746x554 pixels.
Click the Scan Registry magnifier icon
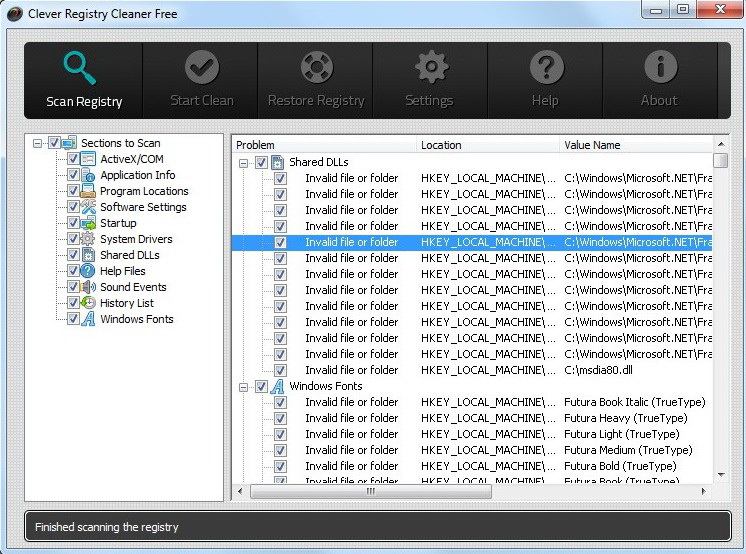[x=79, y=69]
